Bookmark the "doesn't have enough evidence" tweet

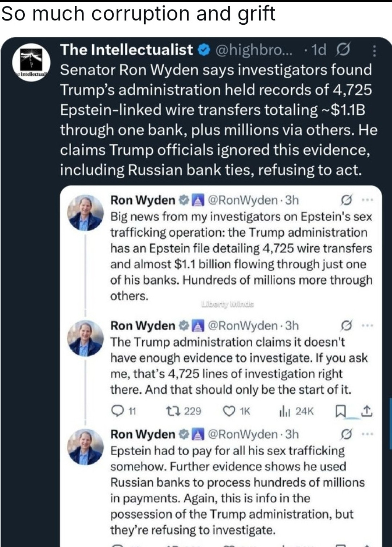[x=340, y=411]
